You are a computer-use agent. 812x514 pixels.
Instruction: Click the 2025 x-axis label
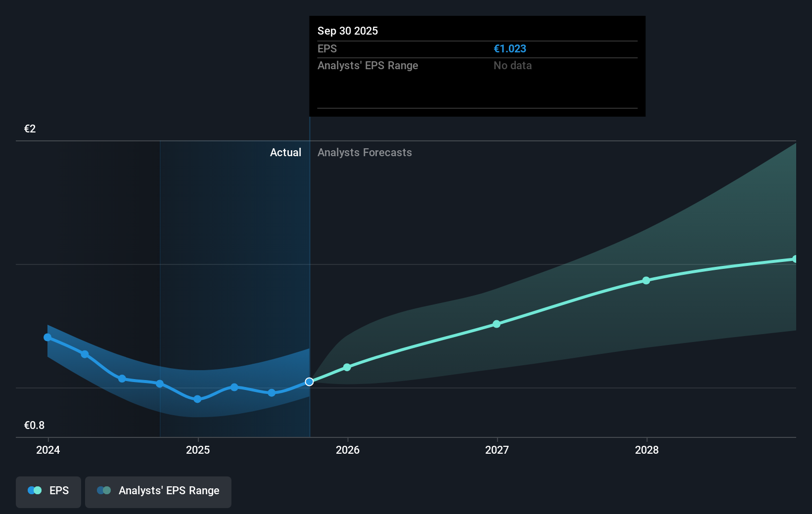[198, 450]
